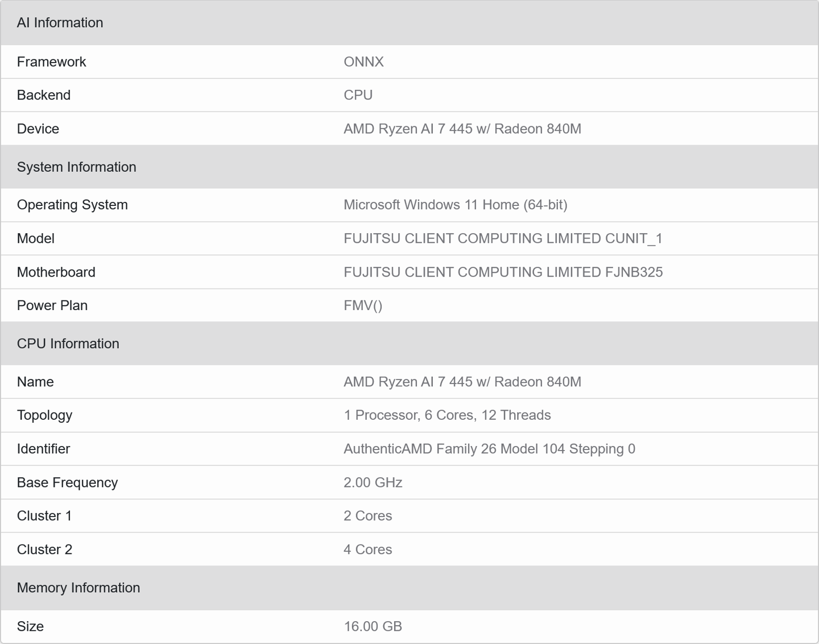Click the CPU Name row
Screen dimensions: 819x644
(35, 382)
